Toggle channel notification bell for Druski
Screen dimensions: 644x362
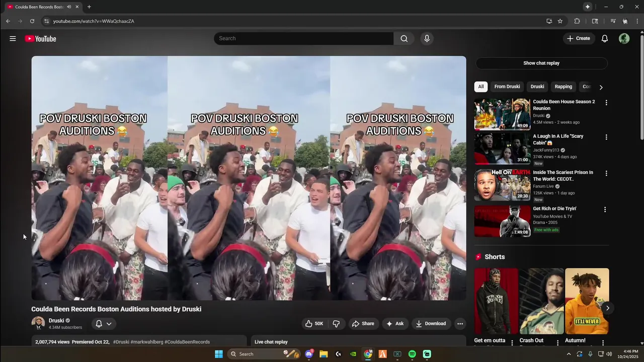click(104, 324)
